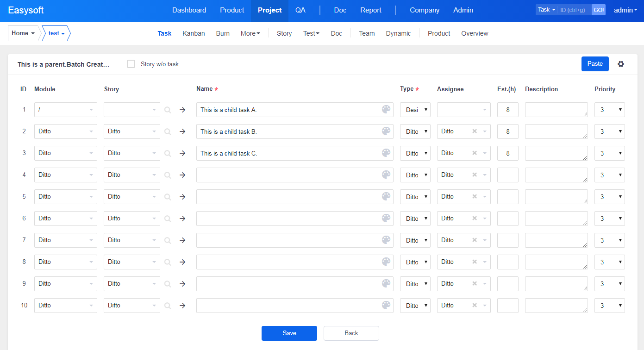Clear the Ditto assignee in row 5
Viewport: 644px width, 350px height.
474,196
